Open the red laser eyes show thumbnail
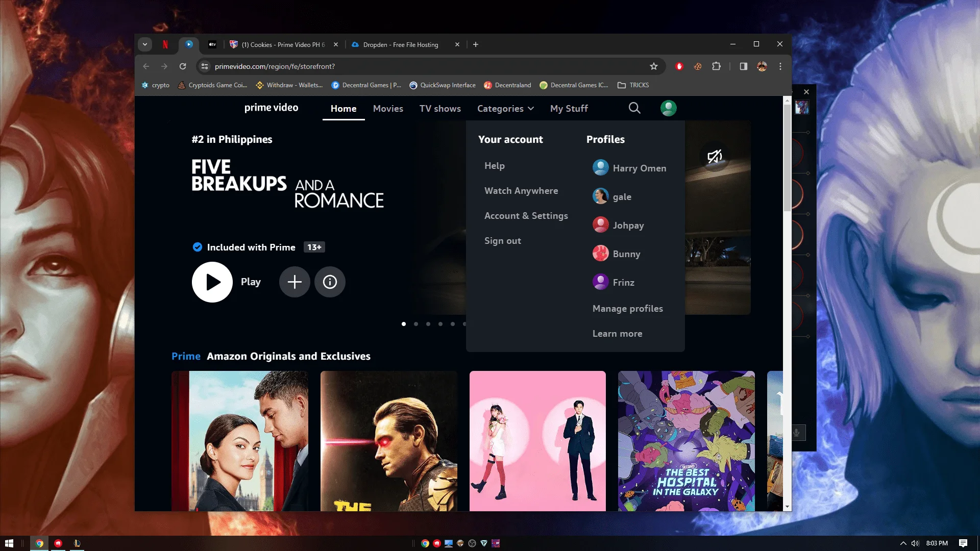 click(388, 441)
